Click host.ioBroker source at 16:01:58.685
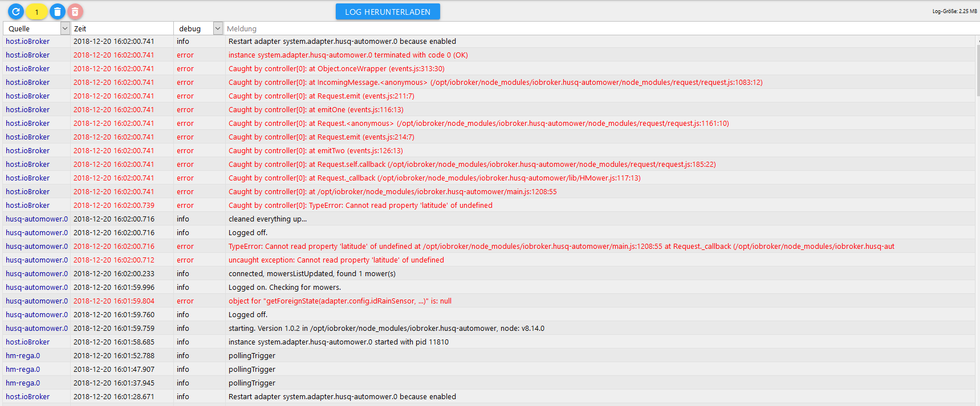Image resolution: width=980 pixels, height=406 pixels. click(28, 342)
